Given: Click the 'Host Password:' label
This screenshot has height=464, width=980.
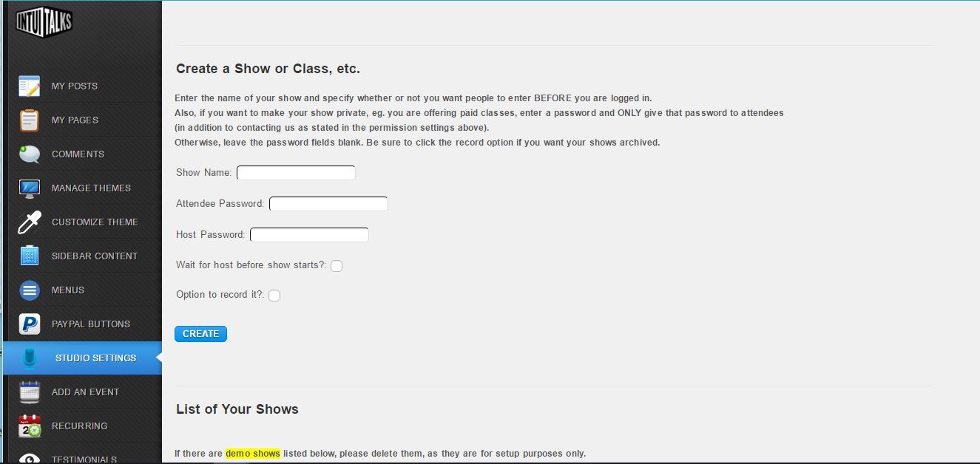Looking at the screenshot, I should [211, 234].
